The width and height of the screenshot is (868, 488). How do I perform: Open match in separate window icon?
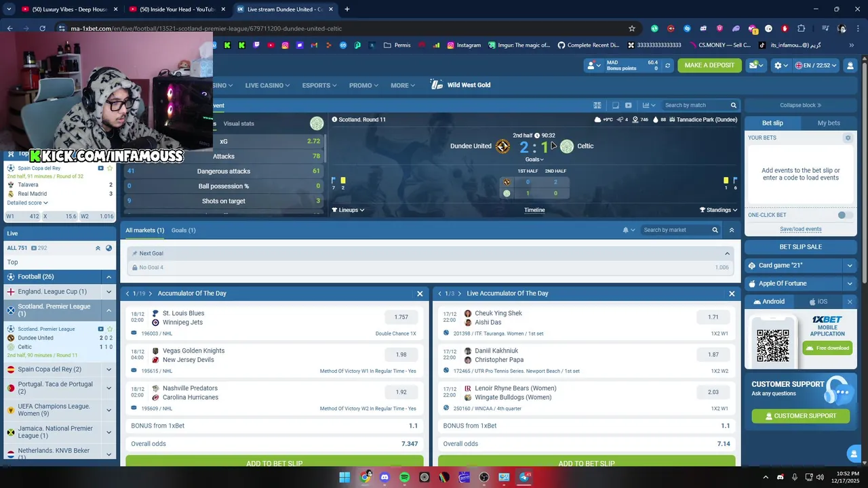tap(615, 105)
